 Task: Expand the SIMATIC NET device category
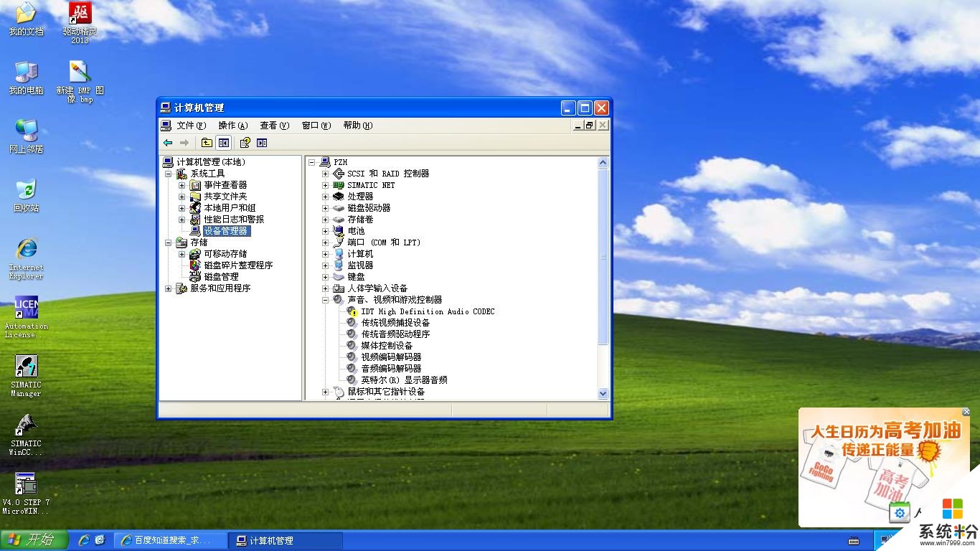point(326,185)
